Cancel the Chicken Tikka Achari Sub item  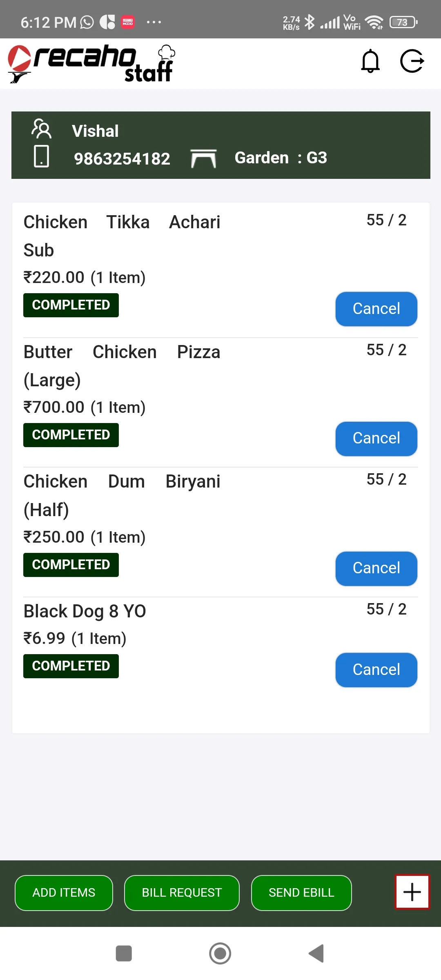point(376,309)
